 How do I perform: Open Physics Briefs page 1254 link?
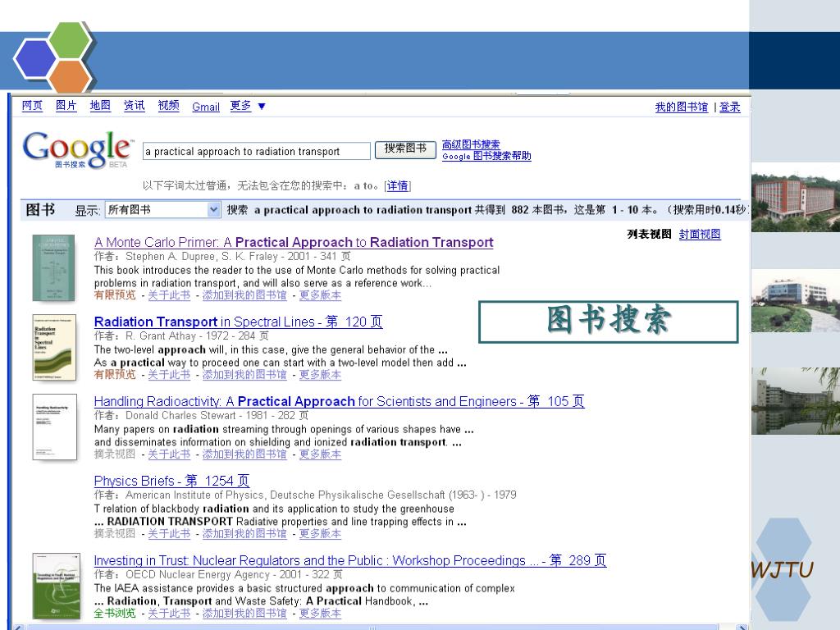pyautogui.click(x=171, y=481)
